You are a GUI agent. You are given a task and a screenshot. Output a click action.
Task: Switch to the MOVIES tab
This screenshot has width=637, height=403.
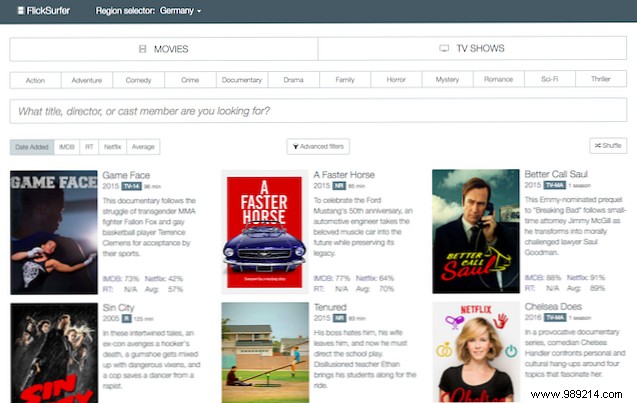(x=164, y=49)
